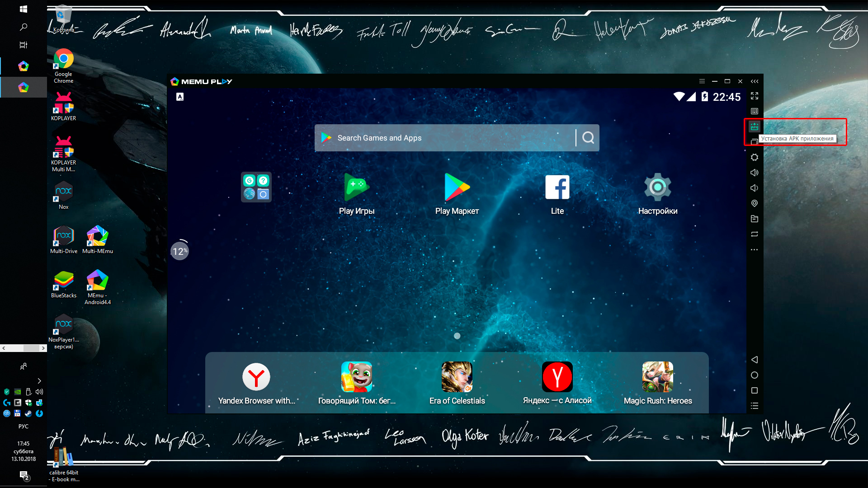Launch Говорящий Том game from the dock
868x488 pixels.
tap(357, 383)
